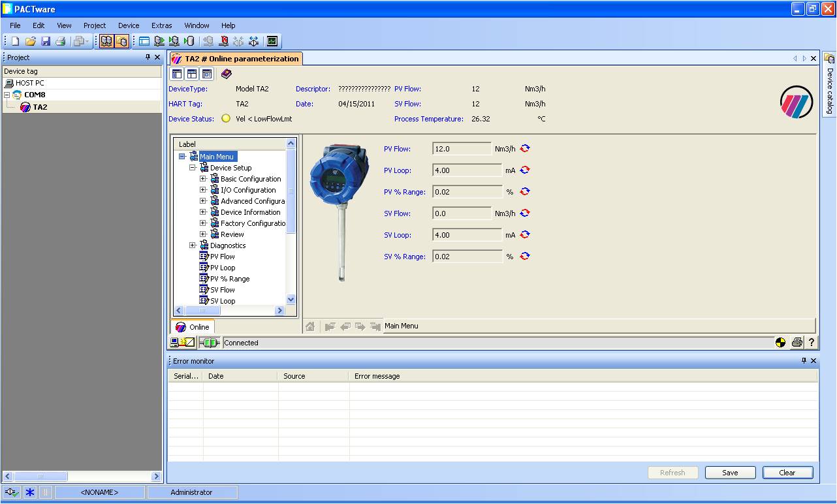Click second layout icon in parameterization toolbar
Image resolution: width=837 pixels, height=504 pixels.
click(x=192, y=74)
